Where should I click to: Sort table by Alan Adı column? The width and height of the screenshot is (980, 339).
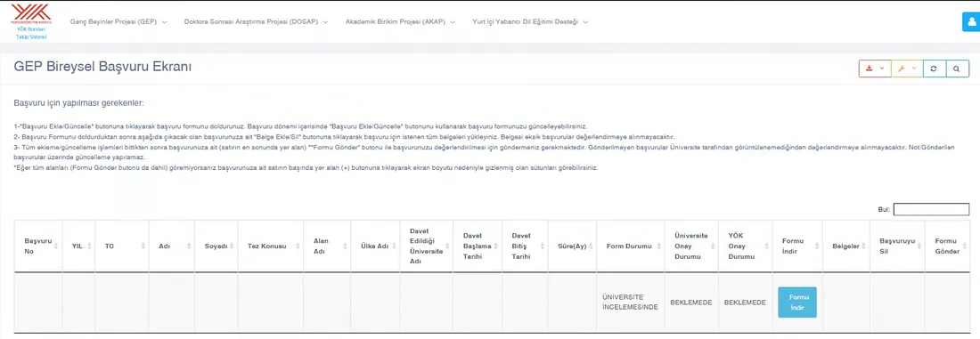(327, 246)
